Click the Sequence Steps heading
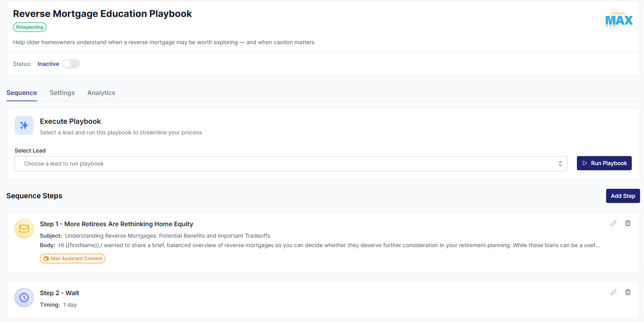The width and height of the screenshot is (644, 322). 34,196
